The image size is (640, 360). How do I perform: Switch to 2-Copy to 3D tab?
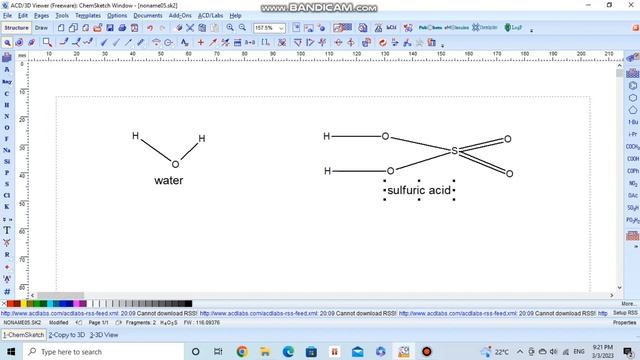pyautogui.click(x=67, y=335)
